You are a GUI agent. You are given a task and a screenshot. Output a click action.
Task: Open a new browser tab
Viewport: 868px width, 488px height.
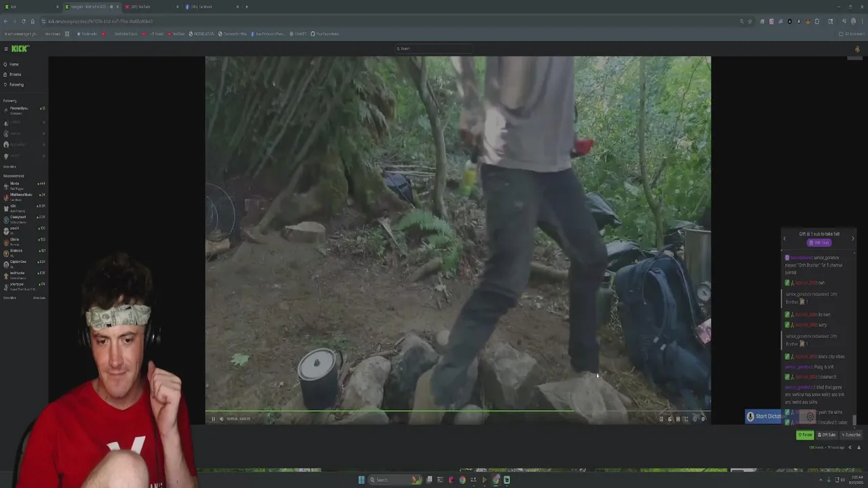[247, 7]
